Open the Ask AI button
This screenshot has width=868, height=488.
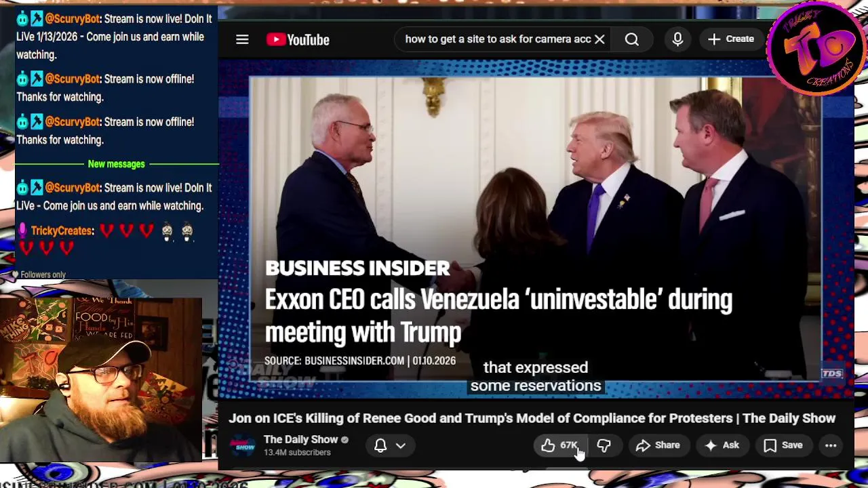[x=722, y=445]
